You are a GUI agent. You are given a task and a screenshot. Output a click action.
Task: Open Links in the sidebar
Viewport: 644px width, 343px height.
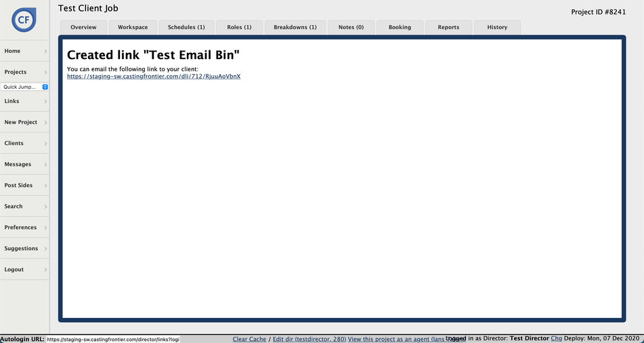[x=24, y=101]
